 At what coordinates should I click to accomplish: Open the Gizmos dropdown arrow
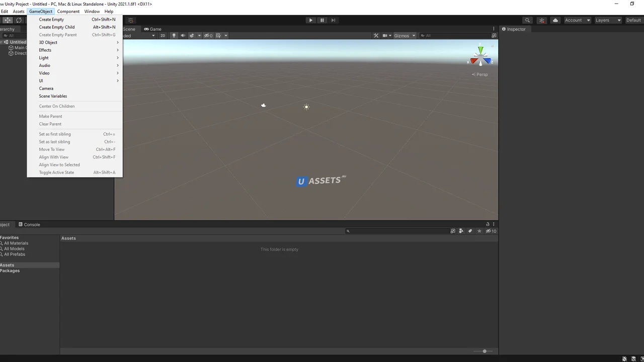click(414, 36)
